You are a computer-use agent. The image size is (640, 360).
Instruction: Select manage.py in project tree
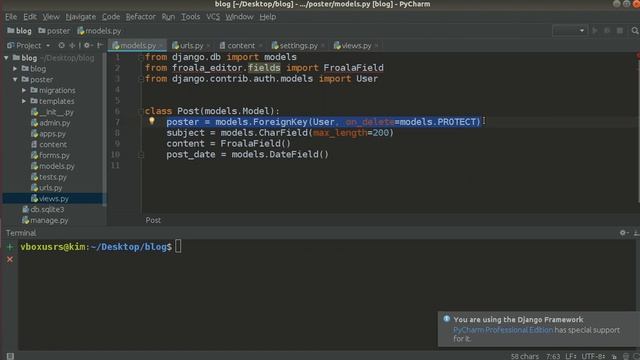45,220
